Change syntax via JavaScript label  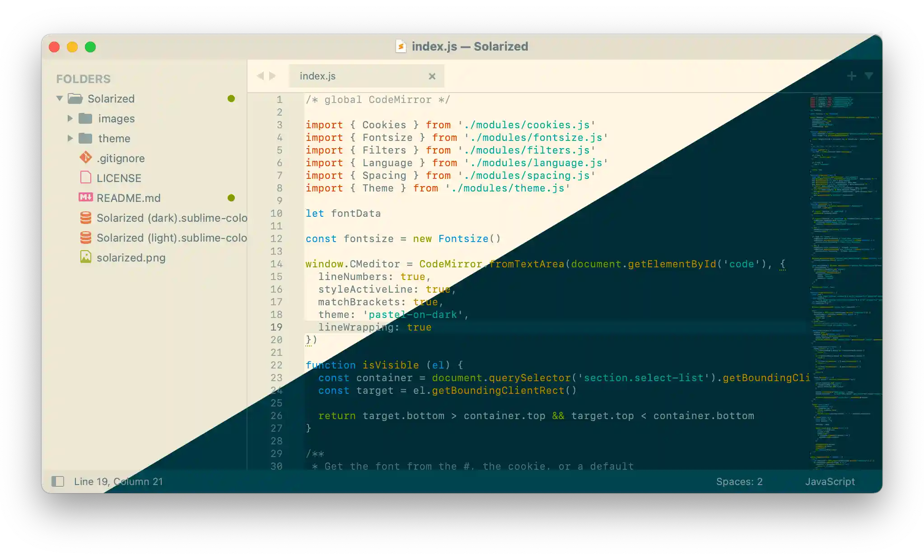tap(830, 481)
